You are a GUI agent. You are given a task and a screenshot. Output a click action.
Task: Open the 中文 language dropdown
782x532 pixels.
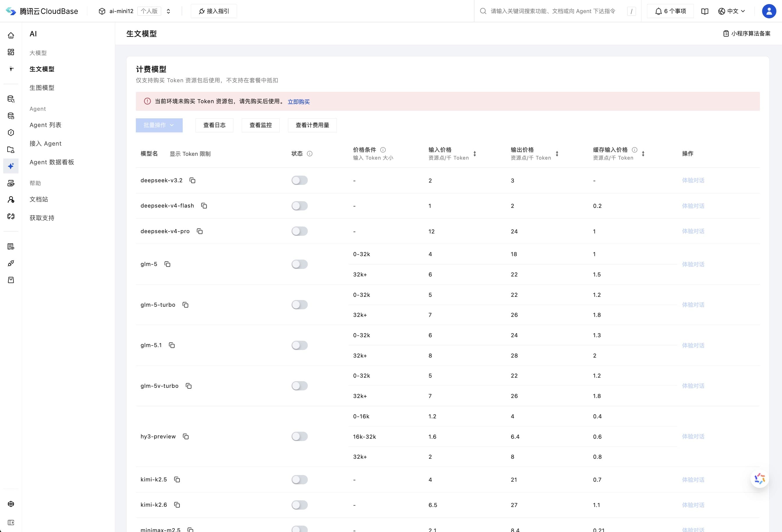tap(732, 11)
